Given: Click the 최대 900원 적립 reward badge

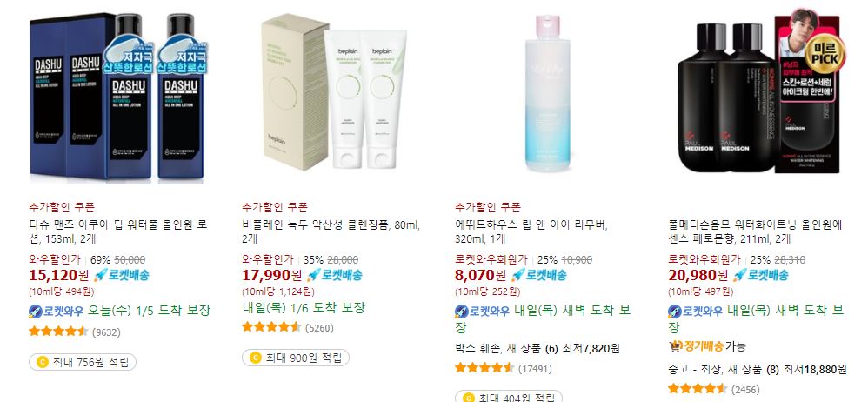Looking at the screenshot, I should 296,358.
